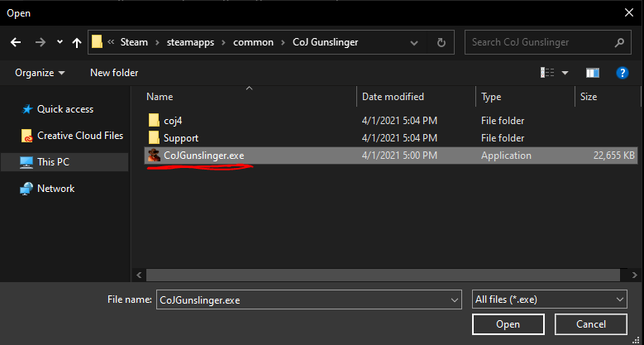Select the CoJGunslinger.exe application file

coord(203,156)
